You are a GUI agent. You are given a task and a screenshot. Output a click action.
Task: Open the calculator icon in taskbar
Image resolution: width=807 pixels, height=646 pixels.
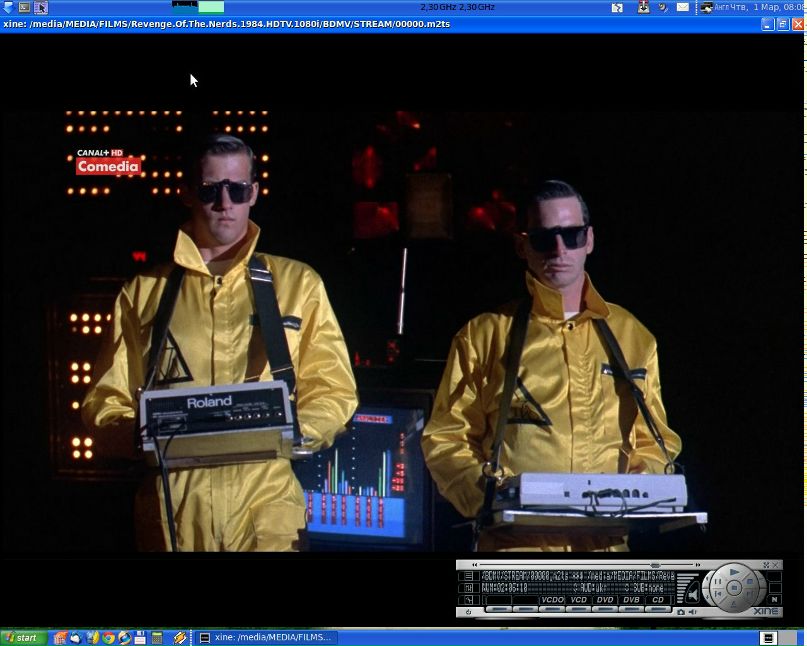point(156,638)
